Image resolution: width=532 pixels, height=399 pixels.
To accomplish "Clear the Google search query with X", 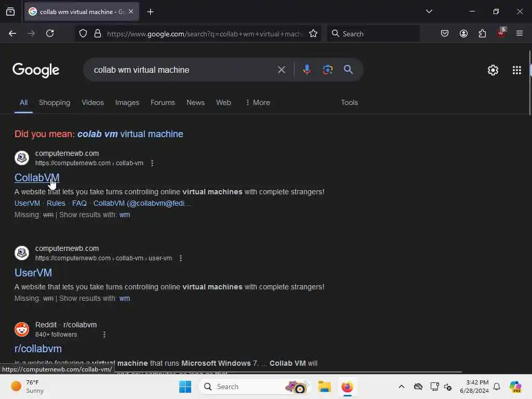I will point(281,70).
